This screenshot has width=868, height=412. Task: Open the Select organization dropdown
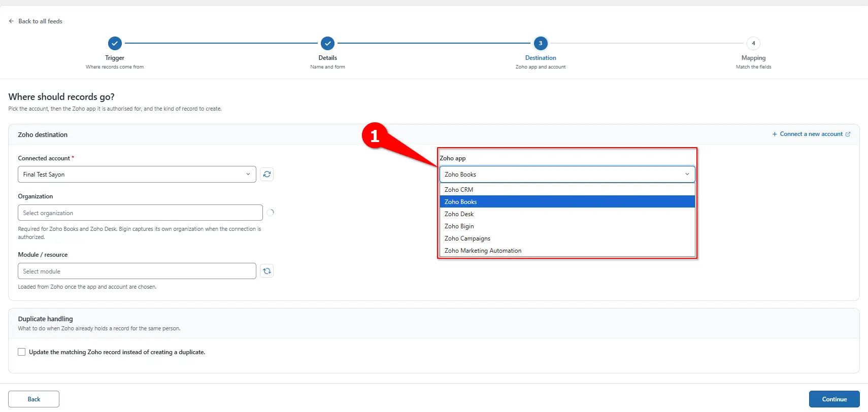click(x=140, y=213)
